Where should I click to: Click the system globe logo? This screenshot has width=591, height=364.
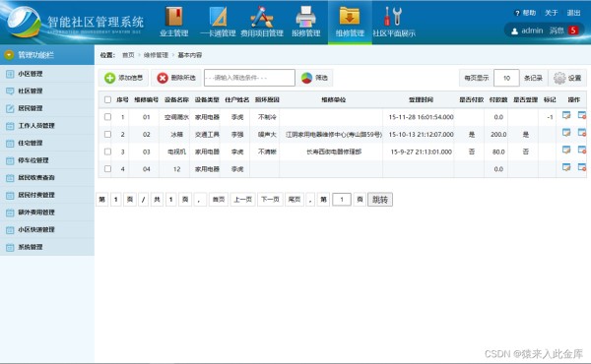click(x=24, y=22)
